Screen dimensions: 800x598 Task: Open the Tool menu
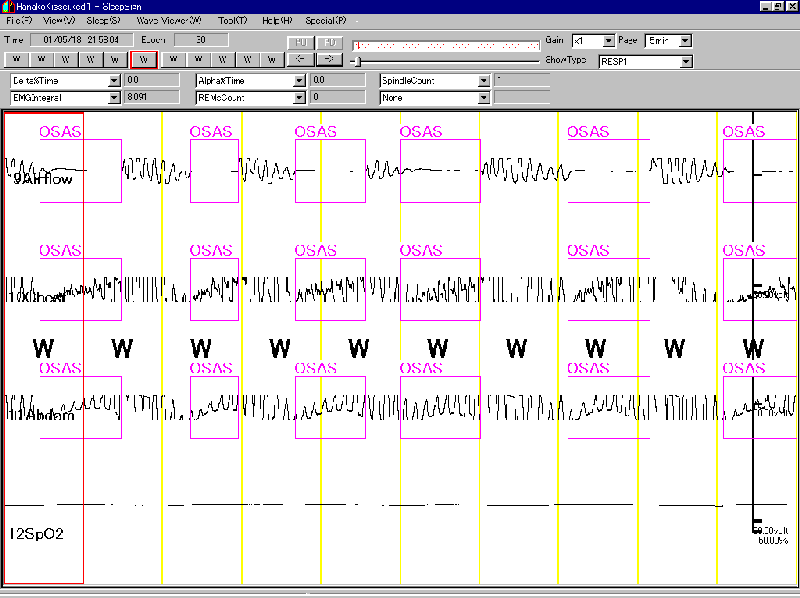pyautogui.click(x=233, y=20)
